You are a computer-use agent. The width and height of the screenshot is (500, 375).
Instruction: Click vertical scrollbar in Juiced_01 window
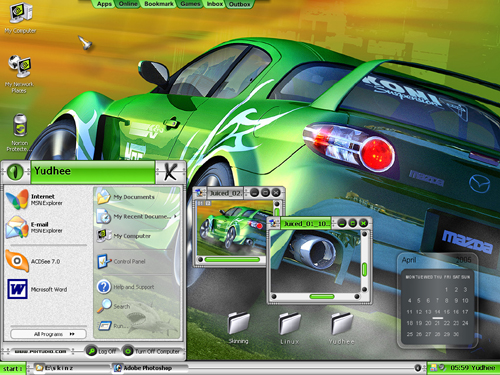(x=364, y=269)
